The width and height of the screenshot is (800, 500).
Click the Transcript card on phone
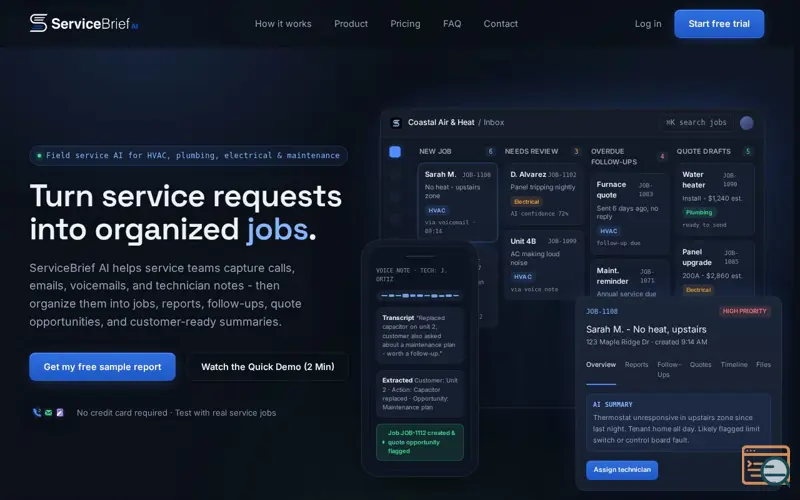click(420, 335)
